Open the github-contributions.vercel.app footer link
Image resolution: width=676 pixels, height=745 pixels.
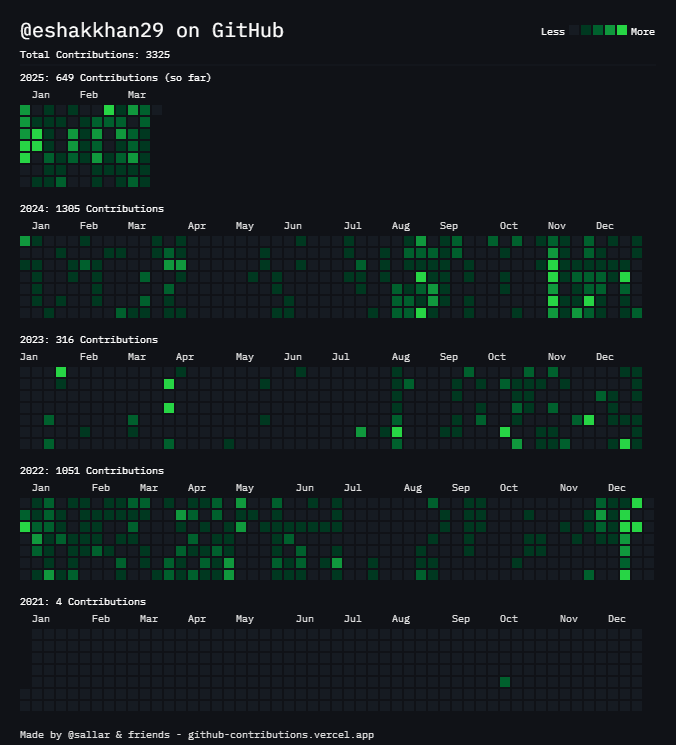coord(281,735)
